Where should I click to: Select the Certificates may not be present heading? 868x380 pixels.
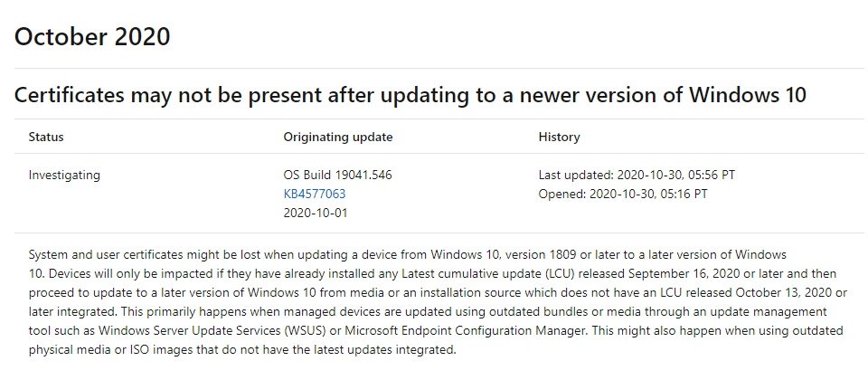point(410,95)
